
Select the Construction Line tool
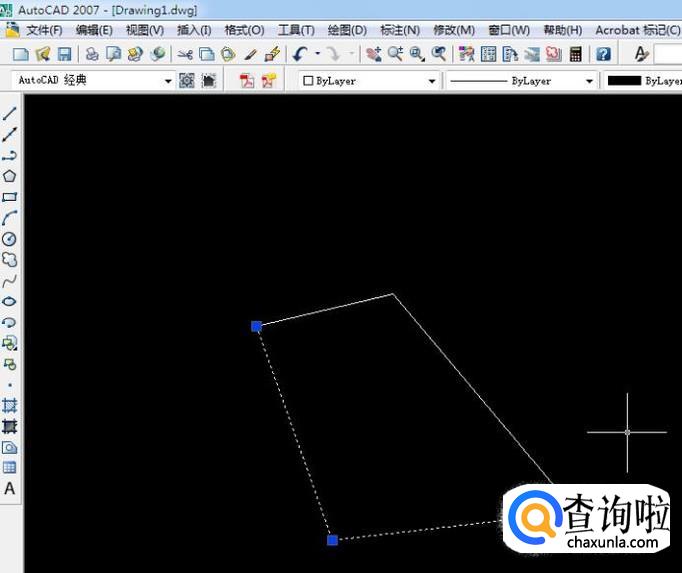pos(10,134)
